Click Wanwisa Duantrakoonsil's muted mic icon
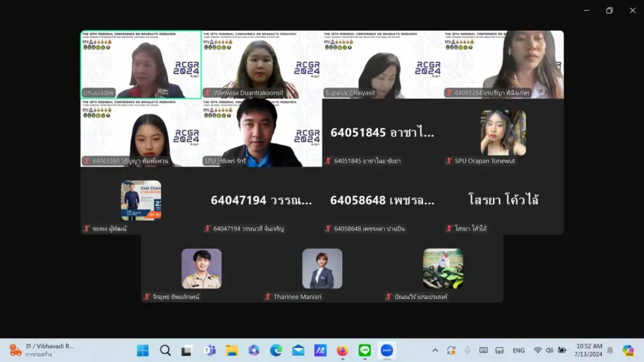Screen dimensions: 644x362 [x=208, y=93]
